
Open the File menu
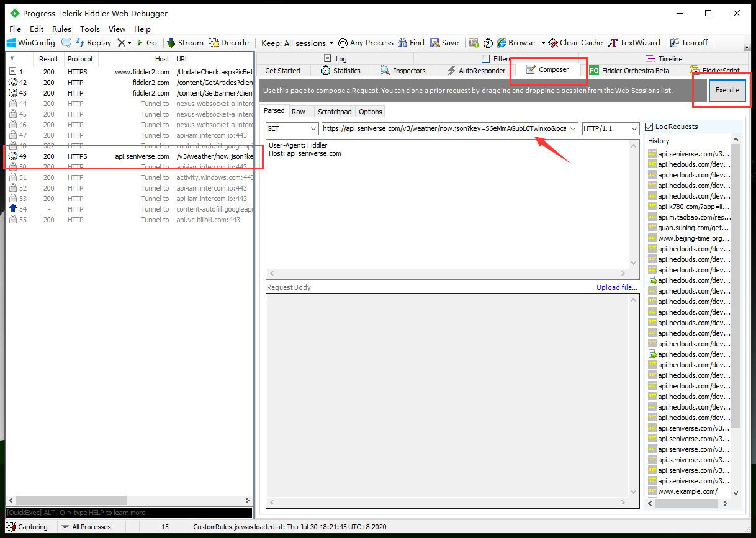tap(15, 29)
